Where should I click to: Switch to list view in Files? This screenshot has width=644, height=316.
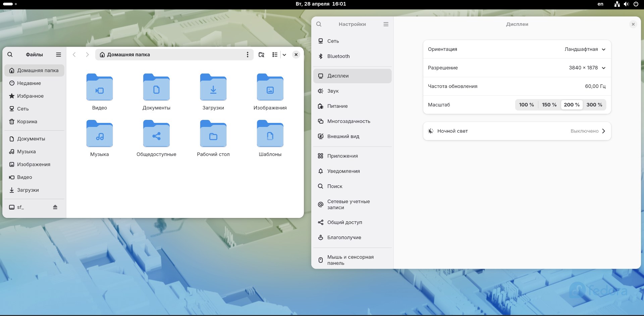coord(275,54)
